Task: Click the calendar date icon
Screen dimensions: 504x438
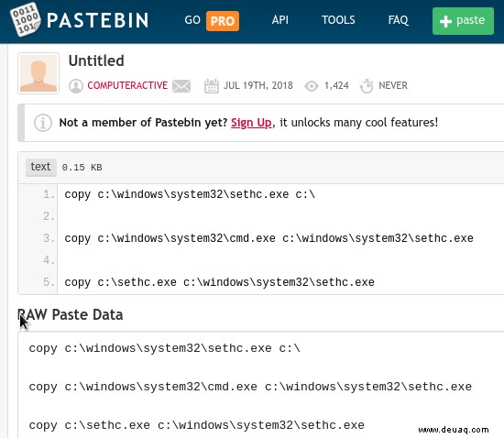Action: 212,86
